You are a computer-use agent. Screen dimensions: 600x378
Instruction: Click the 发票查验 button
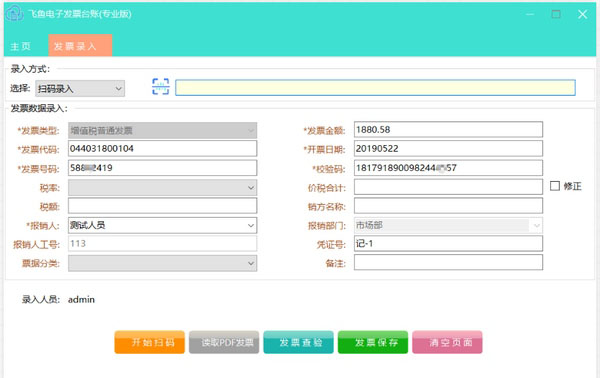(298, 342)
